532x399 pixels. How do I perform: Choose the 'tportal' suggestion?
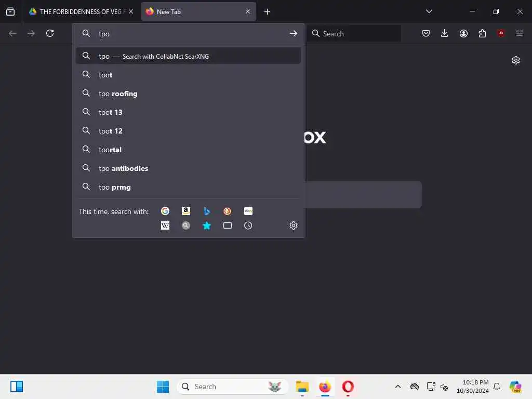(x=188, y=149)
